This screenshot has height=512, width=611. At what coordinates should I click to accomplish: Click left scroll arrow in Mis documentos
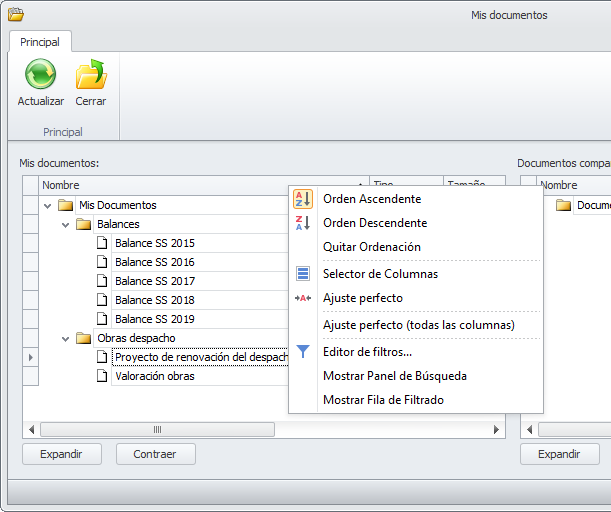(32, 429)
